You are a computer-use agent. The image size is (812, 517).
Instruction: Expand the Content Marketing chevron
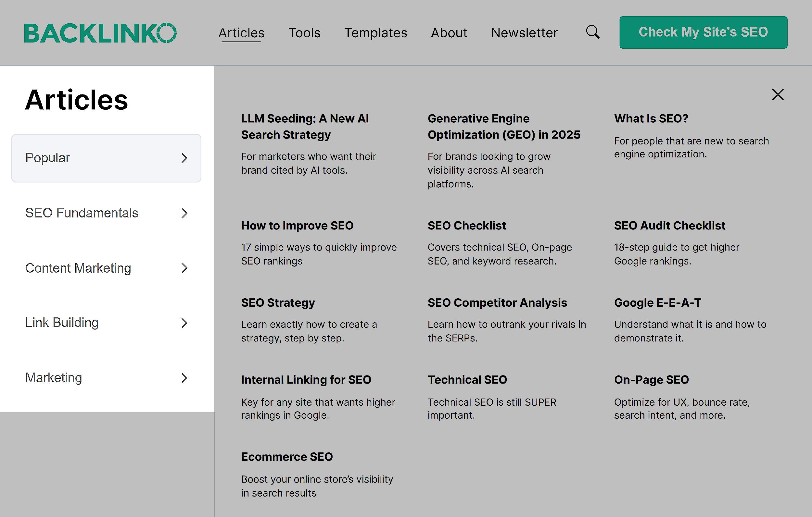tap(184, 268)
